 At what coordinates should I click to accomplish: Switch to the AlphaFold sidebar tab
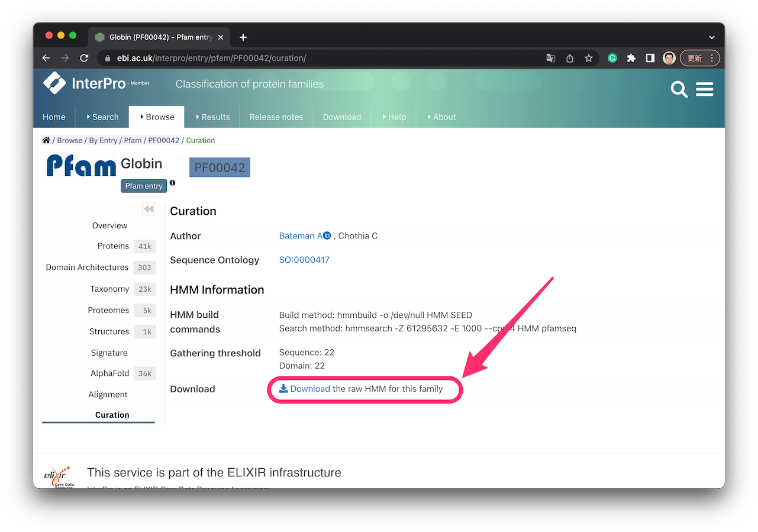(x=109, y=373)
